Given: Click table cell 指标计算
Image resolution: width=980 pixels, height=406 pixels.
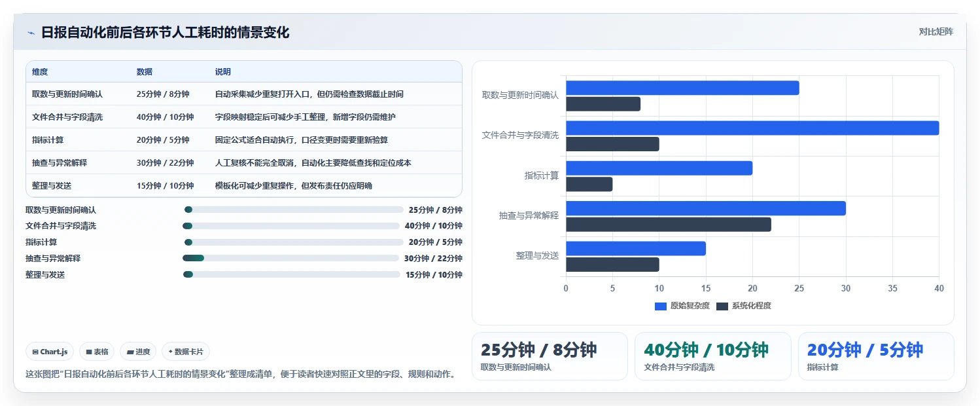Looking at the screenshot, I should (x=48, y=140).
